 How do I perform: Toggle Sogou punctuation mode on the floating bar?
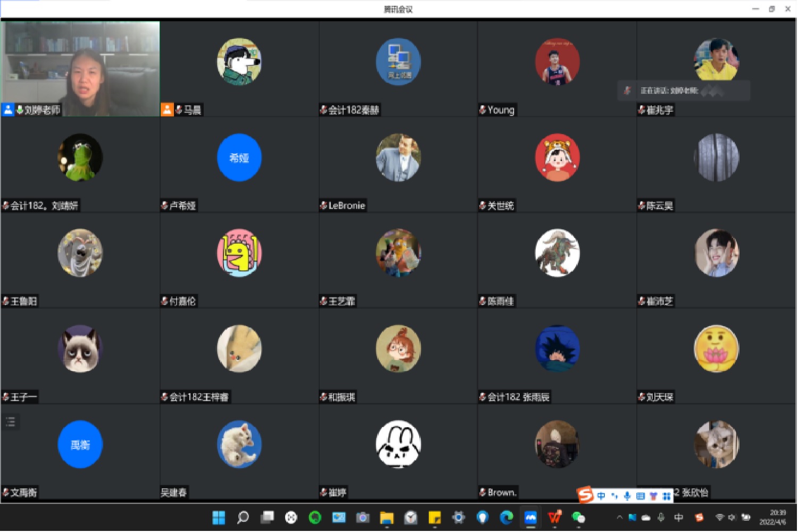coord(614,496)
